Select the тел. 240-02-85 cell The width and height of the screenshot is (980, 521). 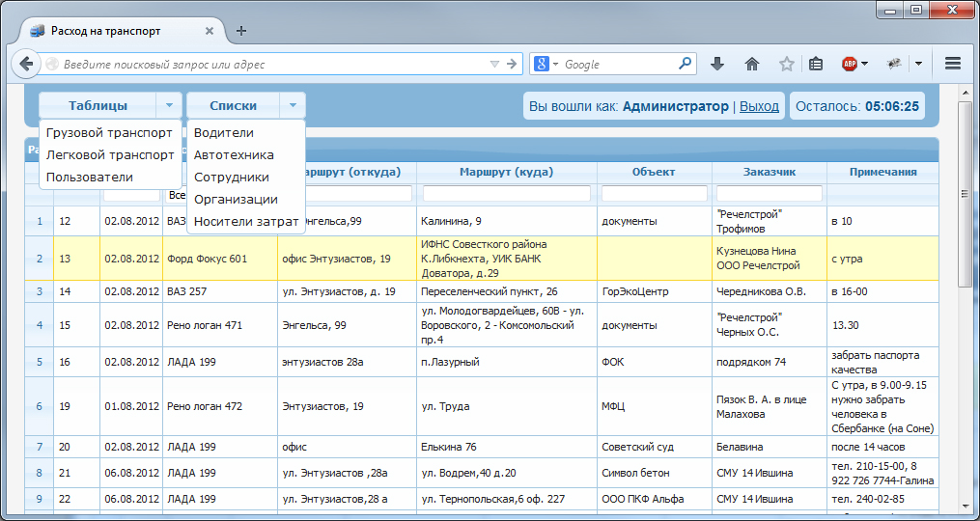(x=882, y=499)
